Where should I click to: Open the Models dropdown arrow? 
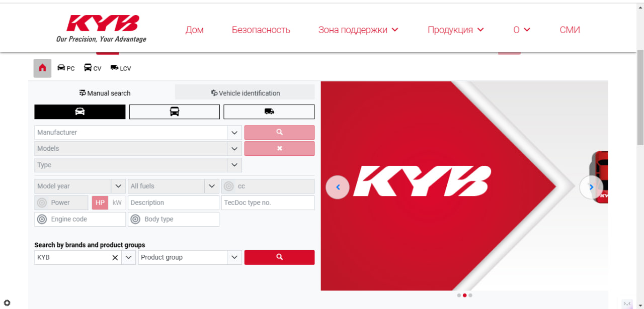point(234,149)
